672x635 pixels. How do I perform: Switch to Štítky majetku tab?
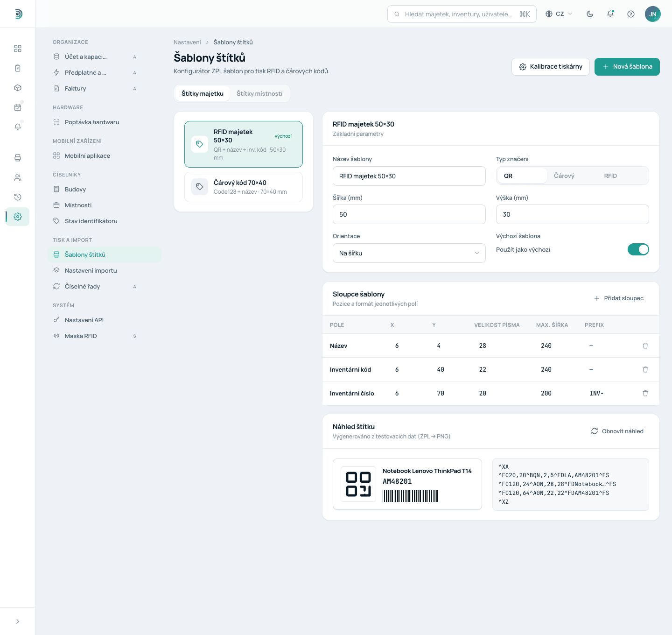pos(203,93)
